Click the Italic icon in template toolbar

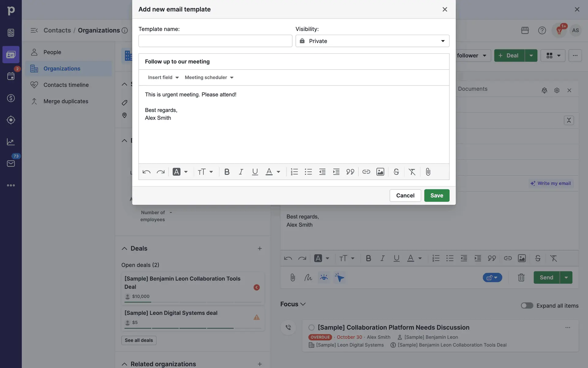click(x=241, y=172)
